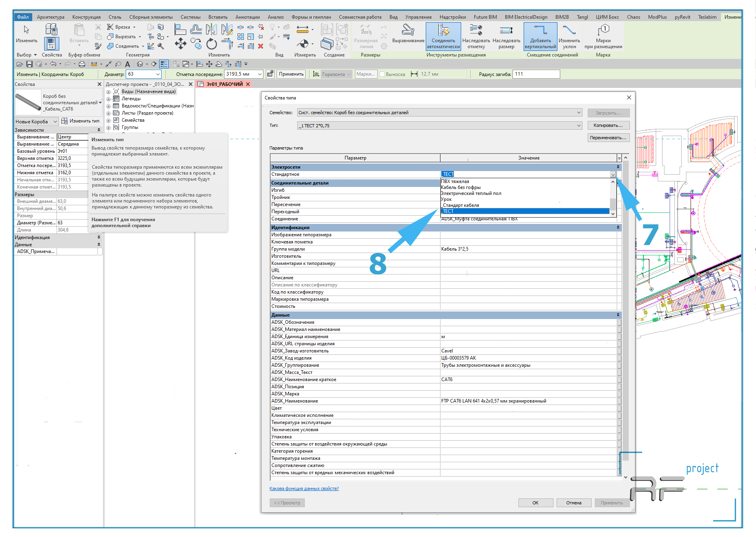This screenshot has height=537, width=756.
Task: Click the Копировать... button
Action: pyautogui.click(x=608, y=125)
